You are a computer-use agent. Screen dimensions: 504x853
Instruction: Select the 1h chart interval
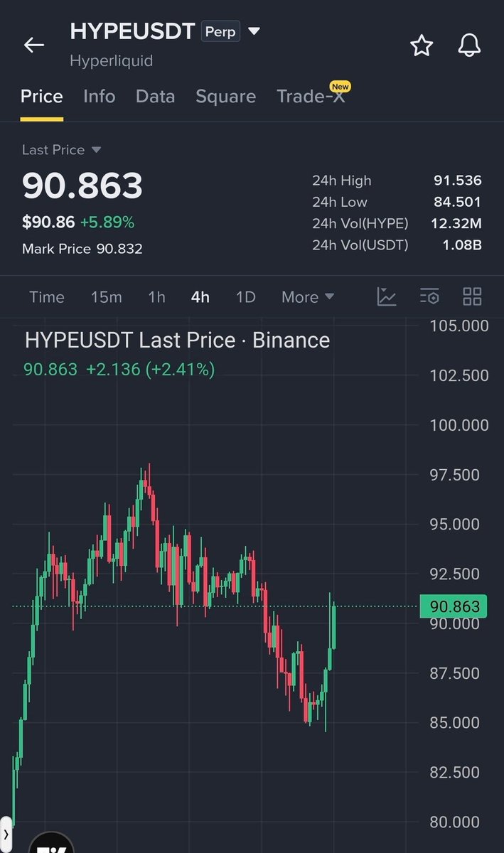(x=156, y=297)
